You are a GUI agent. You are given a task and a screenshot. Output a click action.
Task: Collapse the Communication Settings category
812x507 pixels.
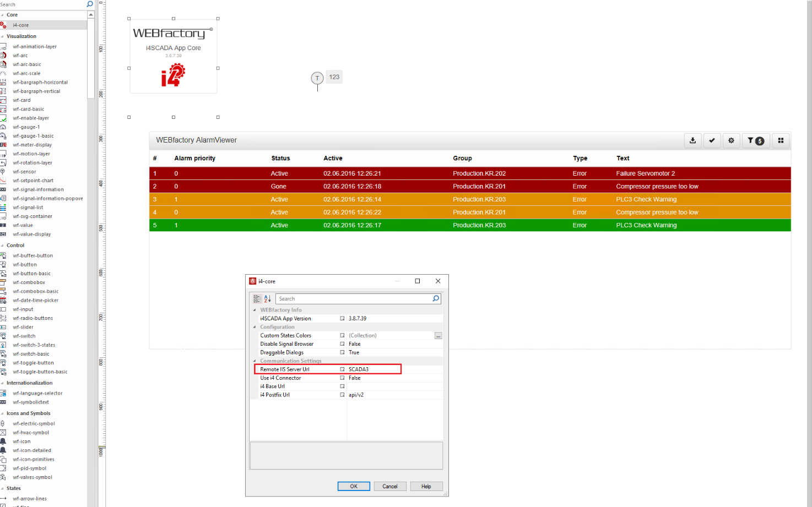tap(255, 361)
